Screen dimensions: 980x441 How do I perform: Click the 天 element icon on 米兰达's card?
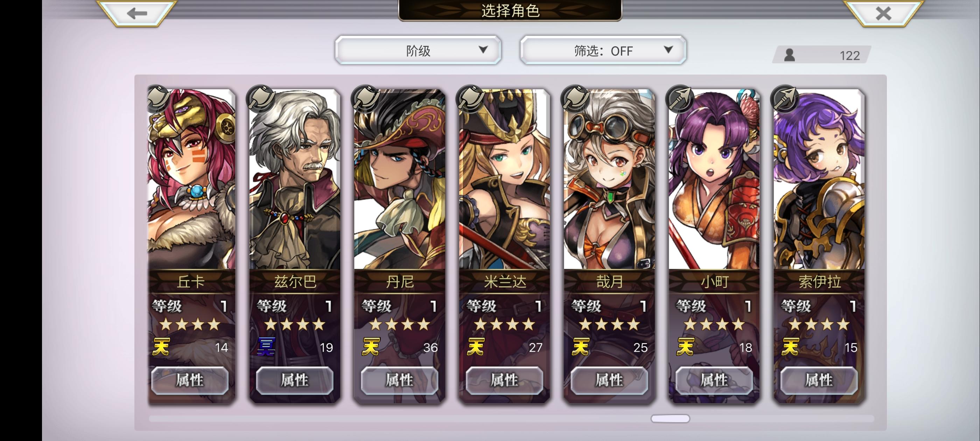coord(475,346)
